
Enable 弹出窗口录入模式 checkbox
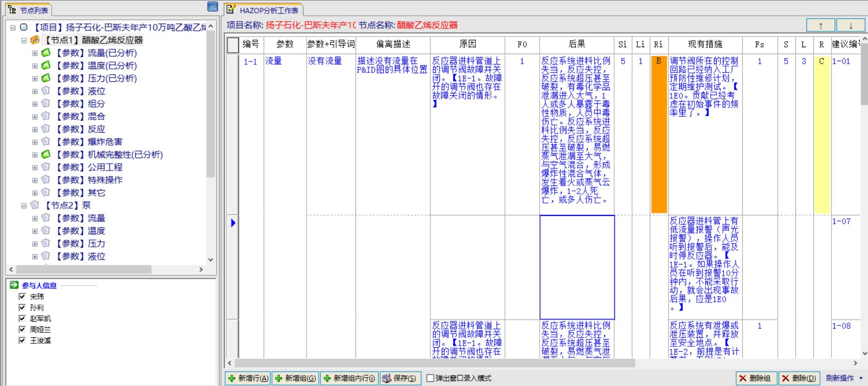(431, 378)
